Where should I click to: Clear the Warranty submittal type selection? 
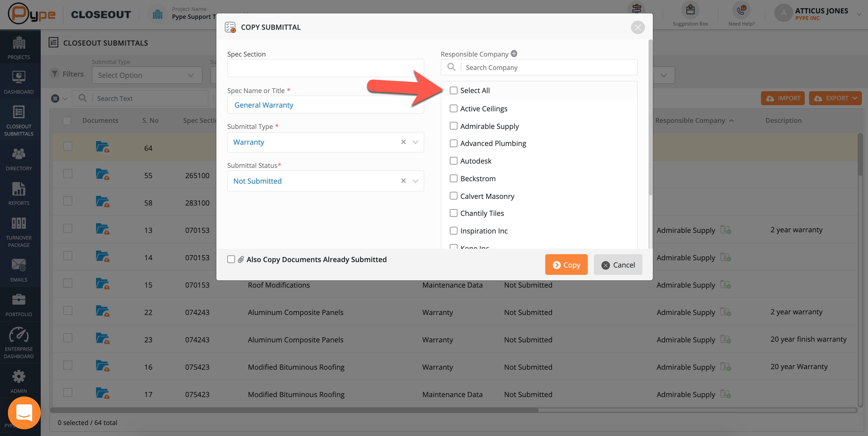tap(403, 142)
